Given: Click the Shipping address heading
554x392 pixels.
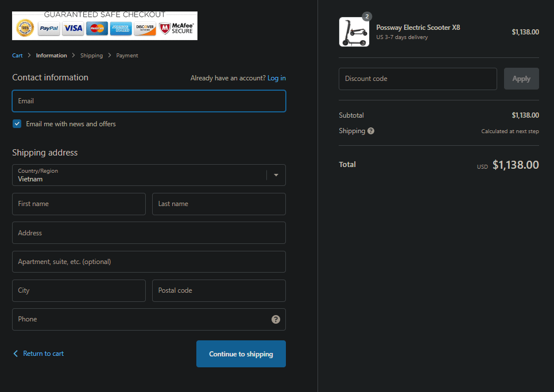Looking at the screenshot, I should click(x=45, y=153).
